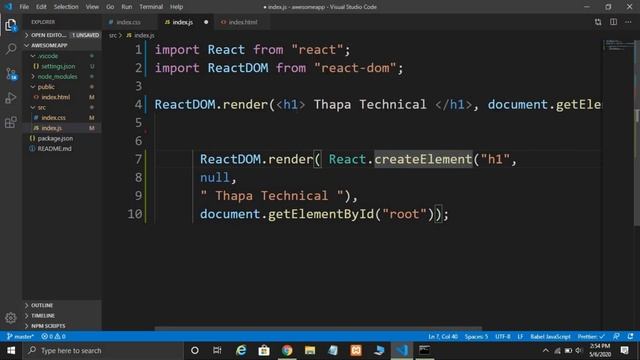Click the Open Changes icon in editor toolbar
Image resolution: width=640 pixels, height=360 pixels.
pos(598,22)
